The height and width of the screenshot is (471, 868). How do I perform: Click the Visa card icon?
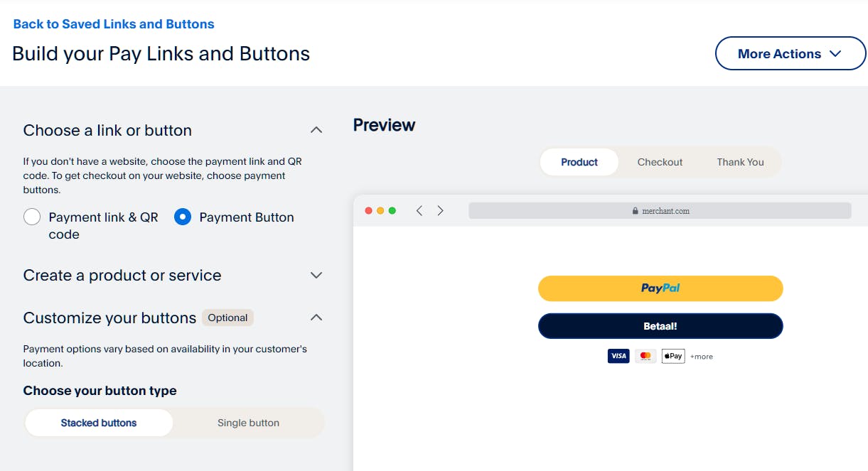tap(618, 356)
